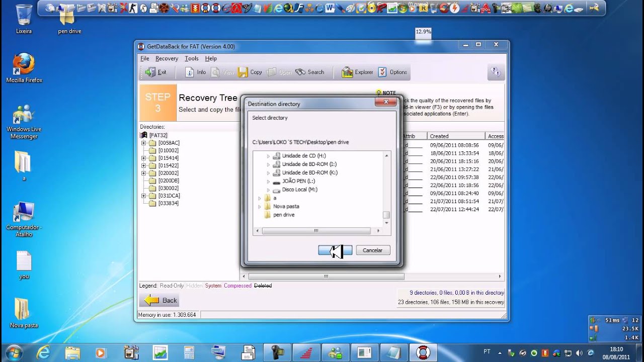Expand the [0058AC] directory

[x=143, y=143]
